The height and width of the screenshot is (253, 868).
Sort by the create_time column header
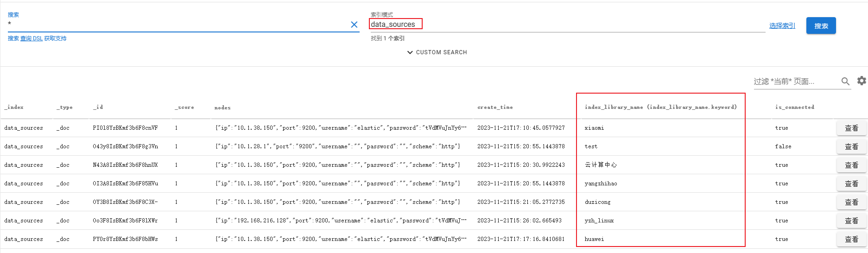click(495, 107)
